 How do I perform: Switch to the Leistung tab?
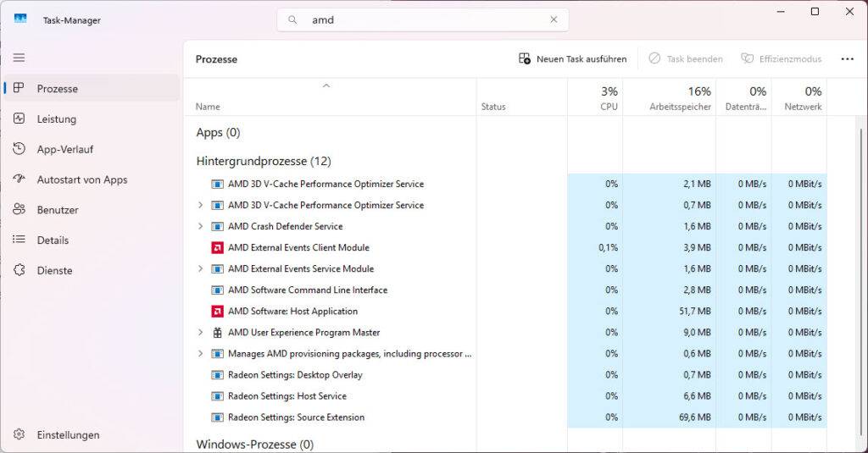pyautogui.click(x=56, y=119)
